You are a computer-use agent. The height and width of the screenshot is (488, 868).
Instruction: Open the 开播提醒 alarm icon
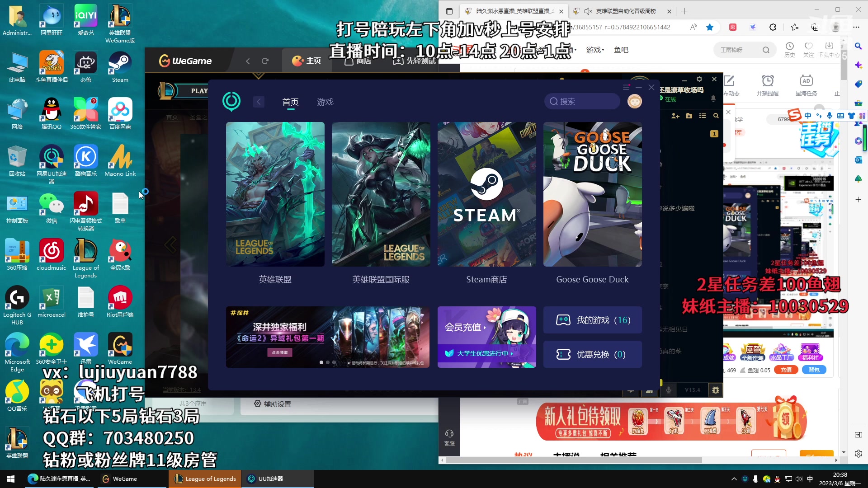[x=767, y=85]
